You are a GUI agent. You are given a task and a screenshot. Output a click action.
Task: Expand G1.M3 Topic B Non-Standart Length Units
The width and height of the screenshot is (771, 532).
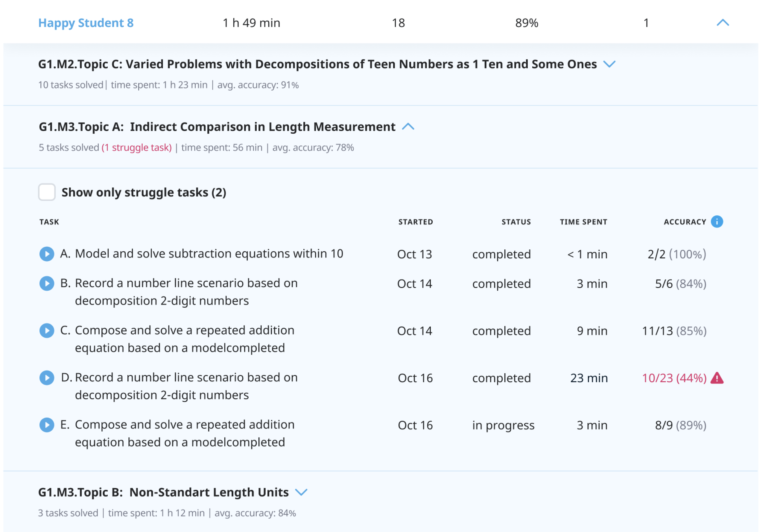click(301, 492)
